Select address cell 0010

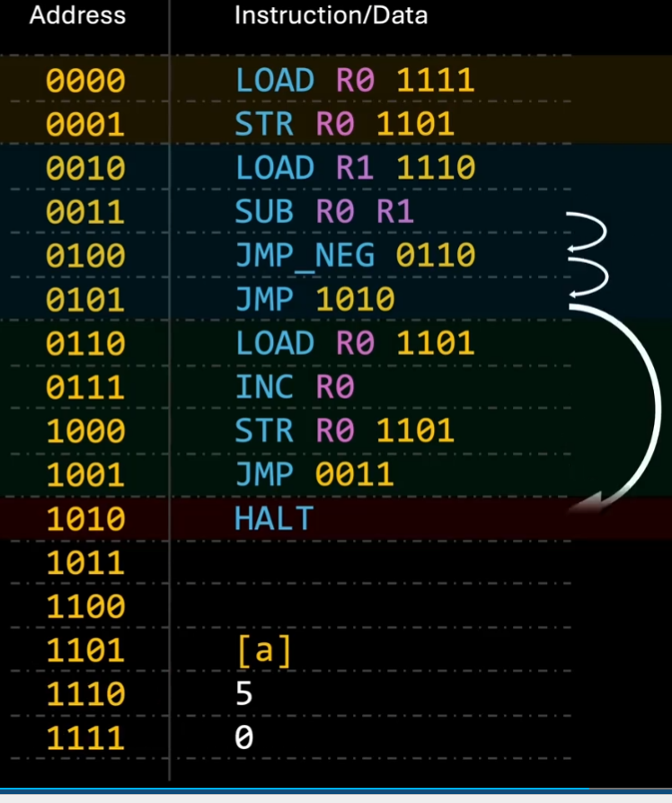click(85, 168)
